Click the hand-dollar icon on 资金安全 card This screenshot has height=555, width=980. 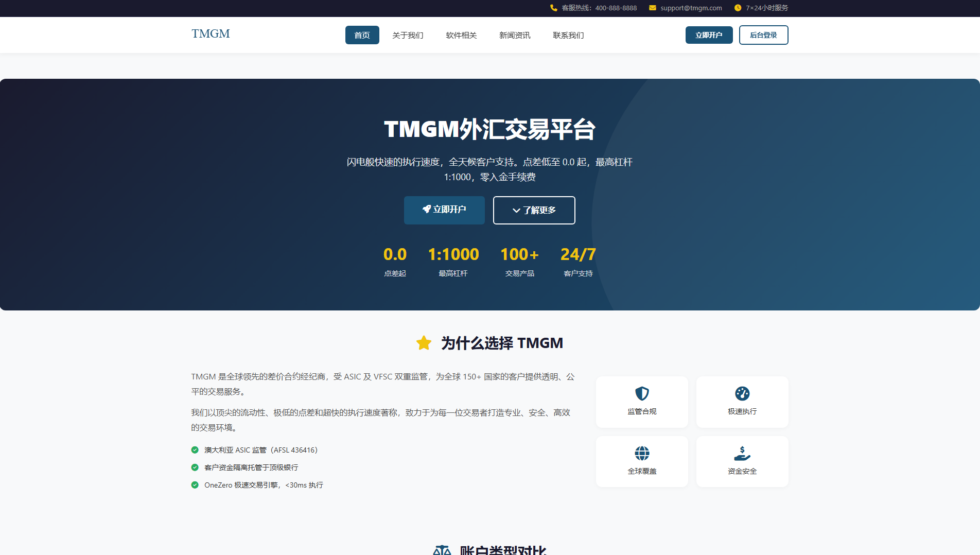(x=742, y=453)
